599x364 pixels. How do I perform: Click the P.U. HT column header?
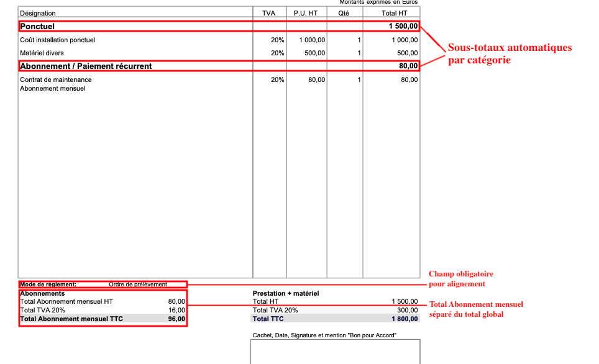[x=306, y=13]
